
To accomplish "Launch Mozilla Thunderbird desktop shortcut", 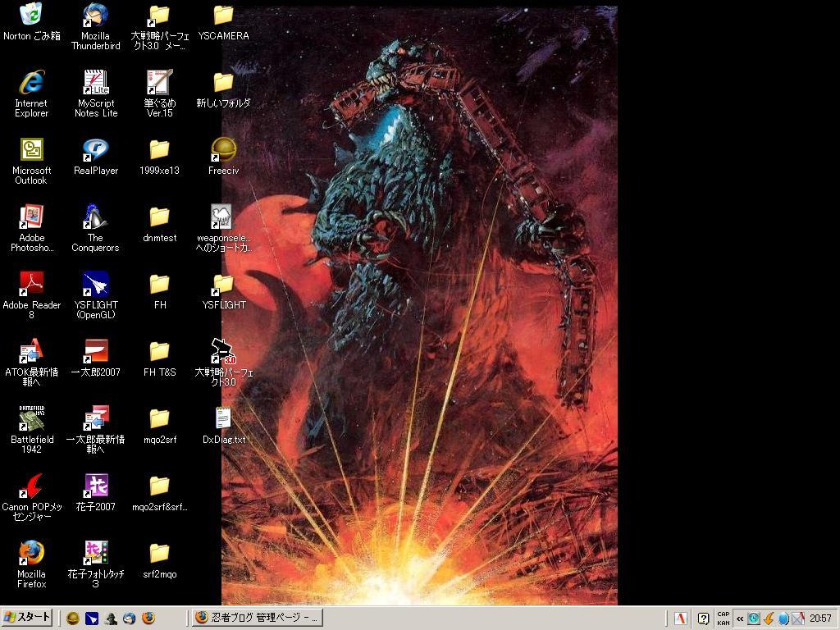I will click(95, 27).
